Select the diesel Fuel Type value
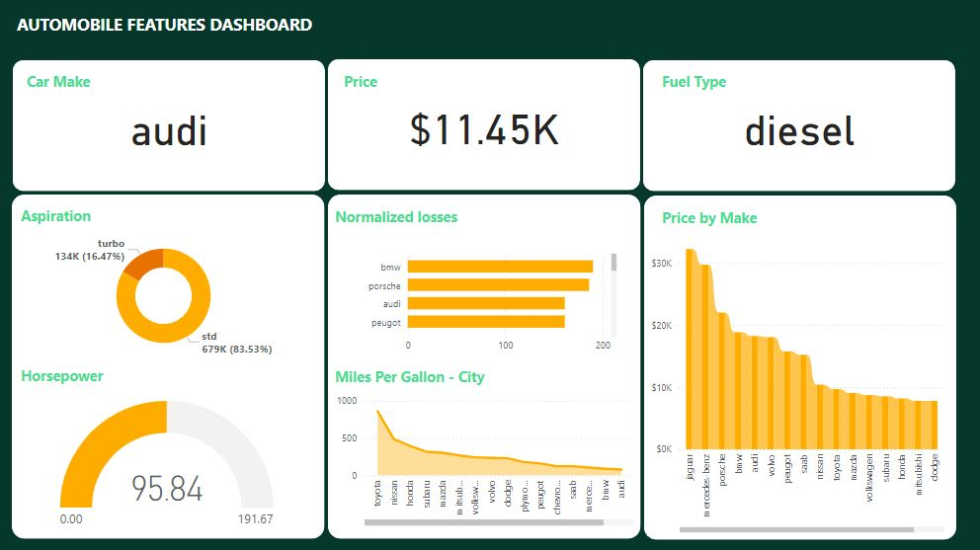The width and height of the screenshot is (980, 550). coord(799,131)
